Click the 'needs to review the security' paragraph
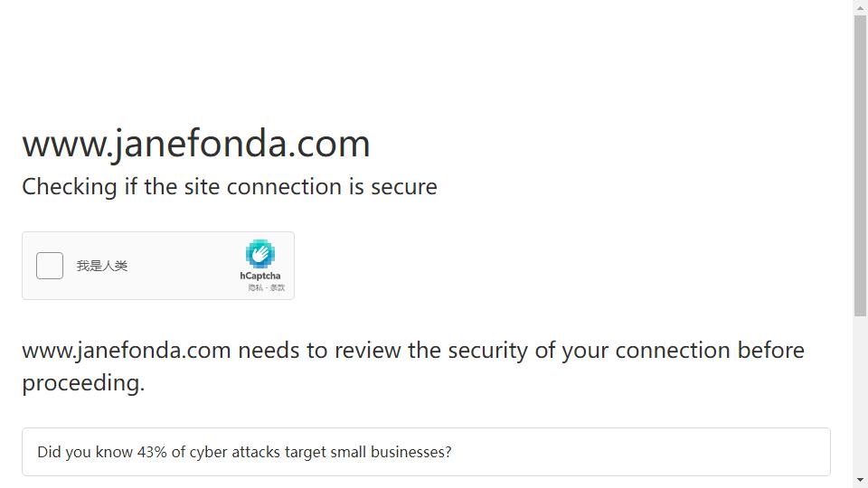Screen dimensions: 868x488 click(x=413, y=367)
